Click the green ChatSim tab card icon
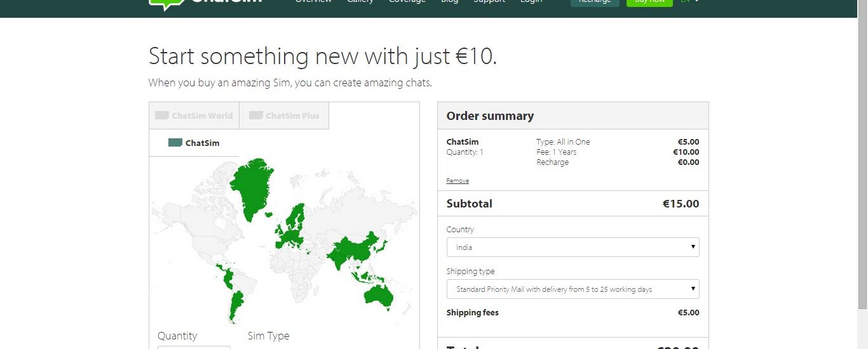This screenshot has height=349, width=868. click(175, 143)
